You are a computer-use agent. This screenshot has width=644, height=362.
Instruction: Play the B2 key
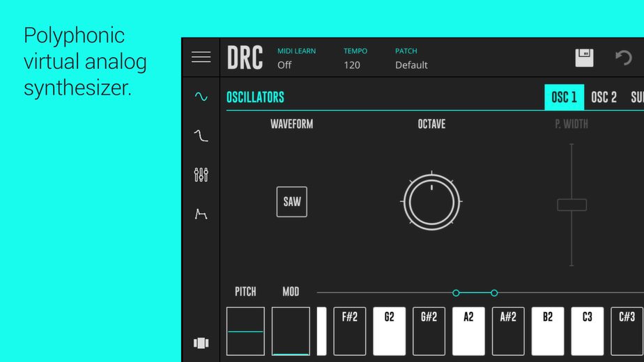548,331
